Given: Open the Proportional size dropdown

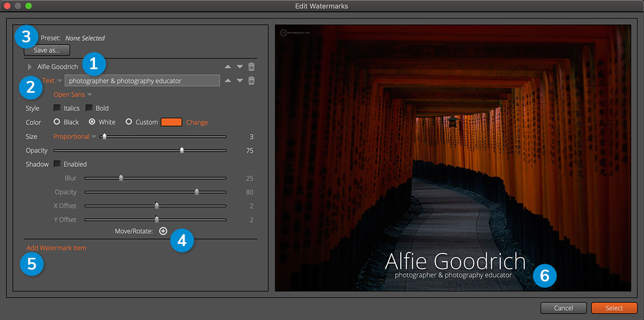Looking at the screenshot, I should coord(75,137).
